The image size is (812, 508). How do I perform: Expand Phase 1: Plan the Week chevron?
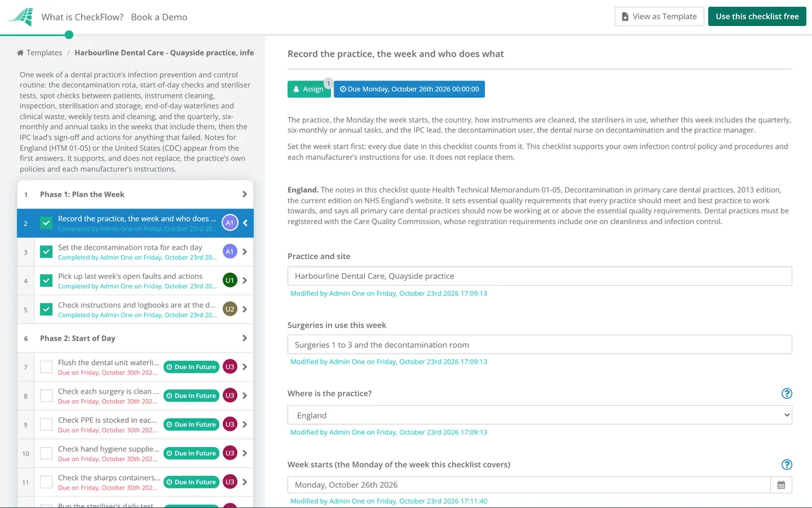(245, 194)
